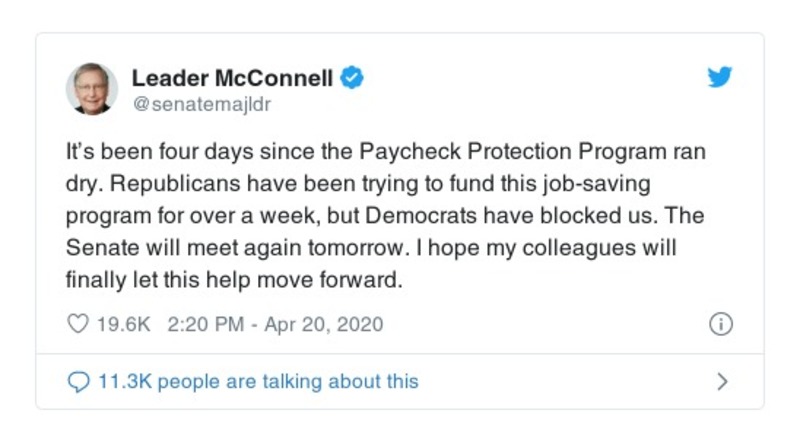Expand the conversation with the right chevron
Image resolution: width=800 pixels, height=445 pixels.
click(722, 381)
